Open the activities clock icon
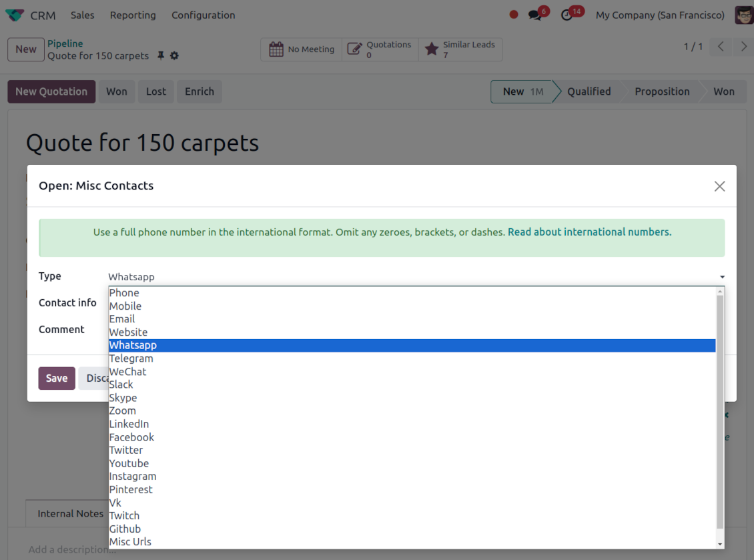 pos(567,15)
